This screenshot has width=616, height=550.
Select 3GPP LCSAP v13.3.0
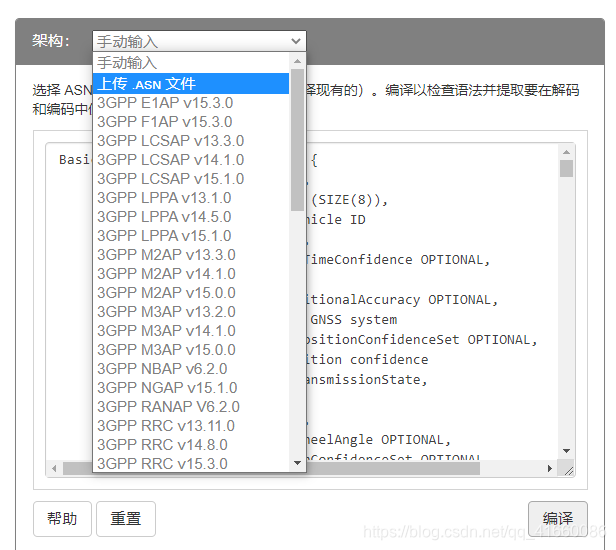point(191,141)
